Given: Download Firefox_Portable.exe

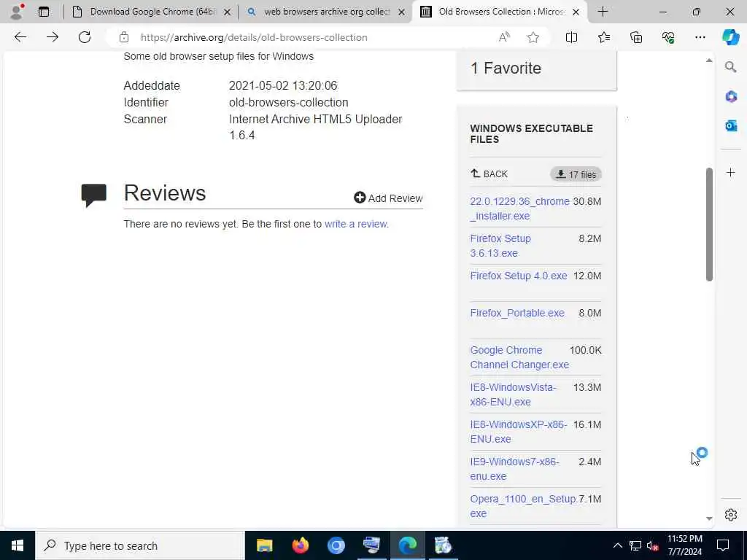Looking at the screenshot, I should (517, 313).
